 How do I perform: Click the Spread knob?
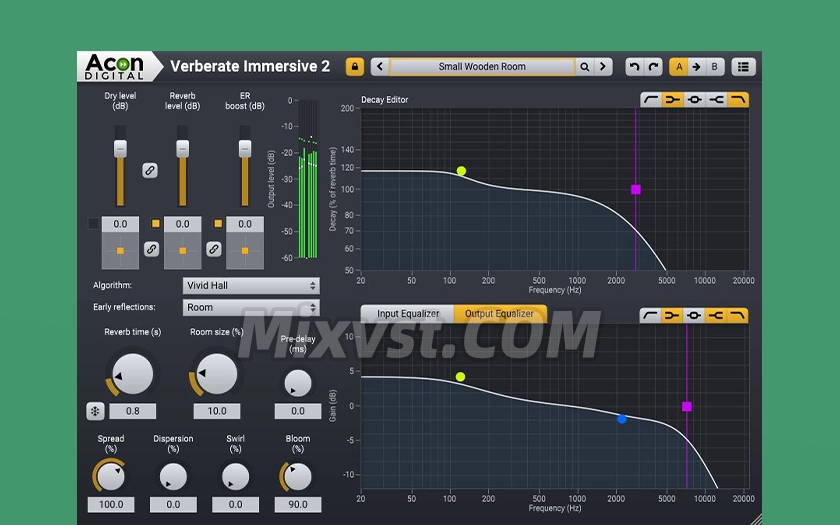111,477
